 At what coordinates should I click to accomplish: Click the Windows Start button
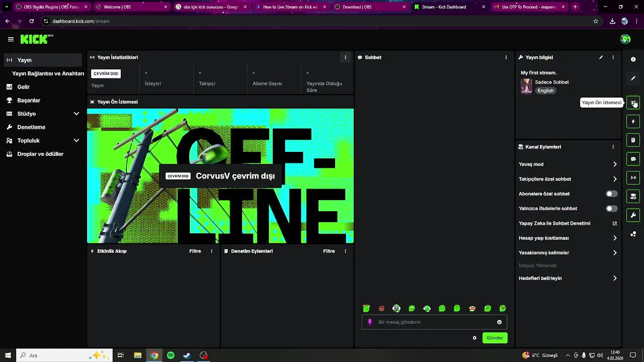point(8,355)
